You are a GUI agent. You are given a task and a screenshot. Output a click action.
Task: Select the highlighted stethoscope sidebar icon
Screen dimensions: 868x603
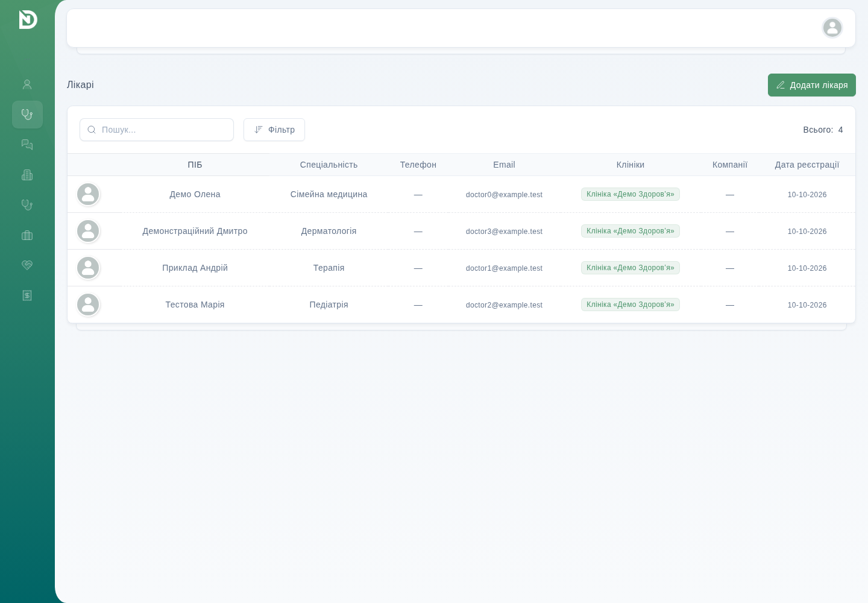point(27,115)
